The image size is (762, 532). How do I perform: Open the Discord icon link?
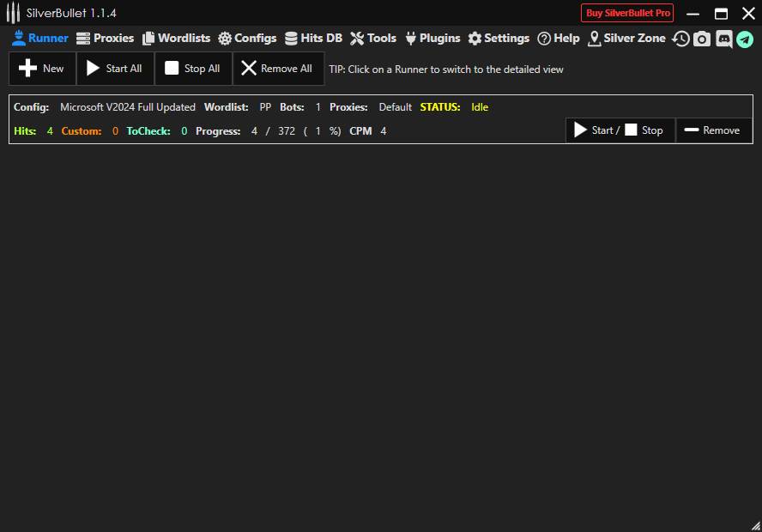723,39
